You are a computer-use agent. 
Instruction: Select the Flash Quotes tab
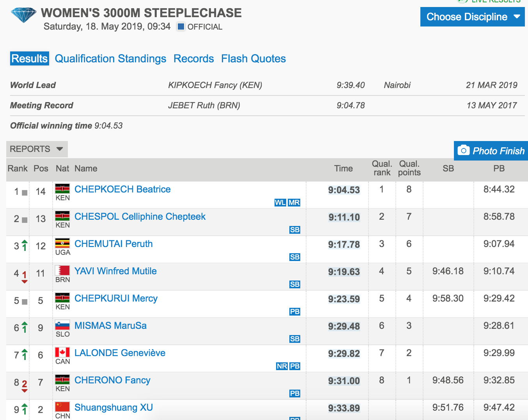(253, 58)
